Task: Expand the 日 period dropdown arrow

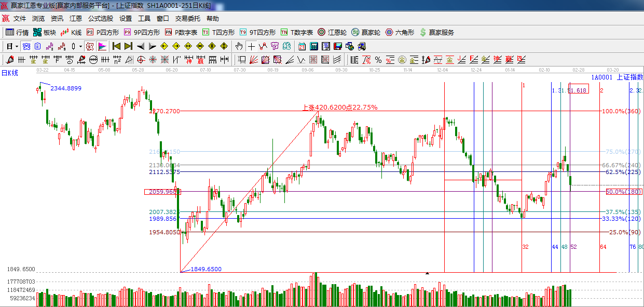Action: point(17,46)
